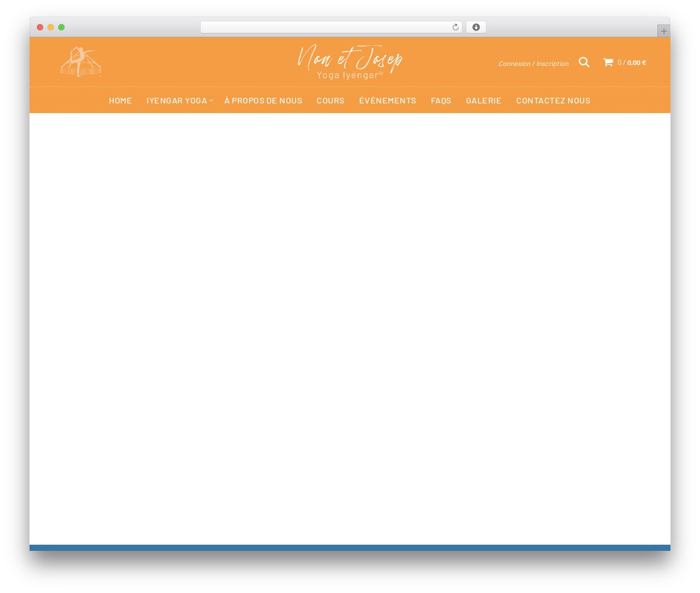The image size is (700, 593).
Task: Click the yellow minimize window button
Action: [x=51, y=27]
